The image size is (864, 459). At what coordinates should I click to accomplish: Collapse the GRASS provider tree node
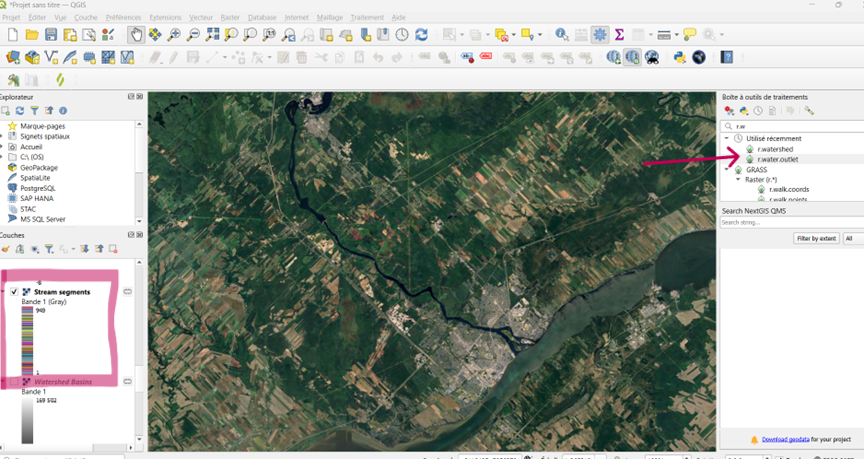pyautogui.click(x=727, y=170)
